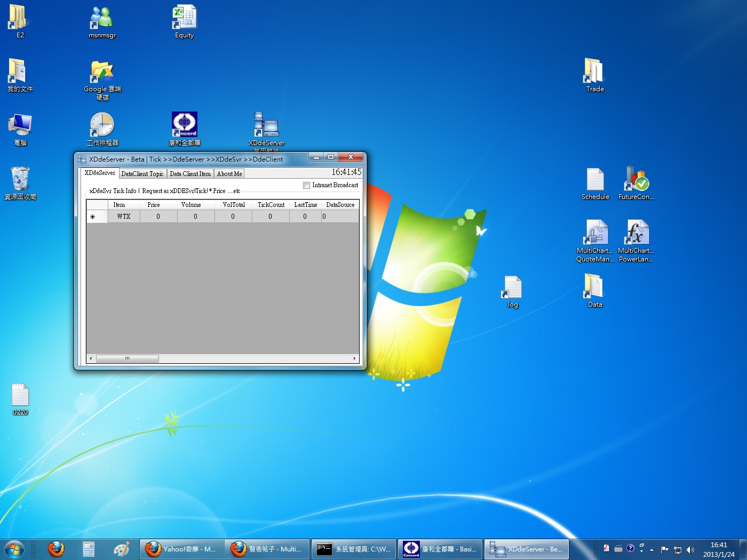The image size is (747, 560).
Task: Open the About Me tab
Action: click(229, 174)
